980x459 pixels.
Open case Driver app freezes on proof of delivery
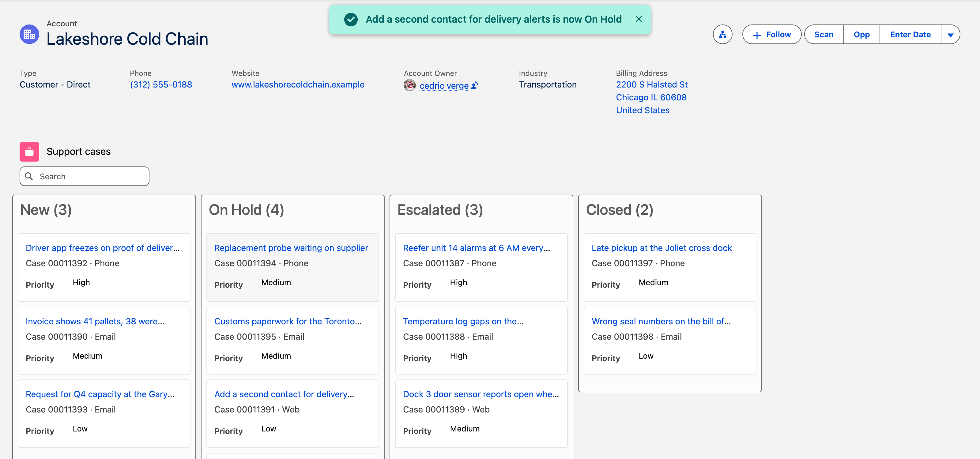(103, 248)
